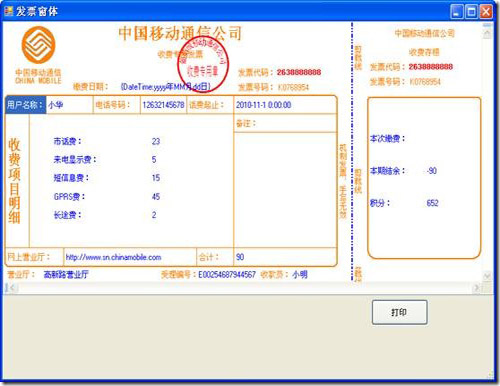Screen dimensions: 500x386
Task: Click the vertical scrollbar up arrow
Action: pyautogui.click(x=487, y=33)
